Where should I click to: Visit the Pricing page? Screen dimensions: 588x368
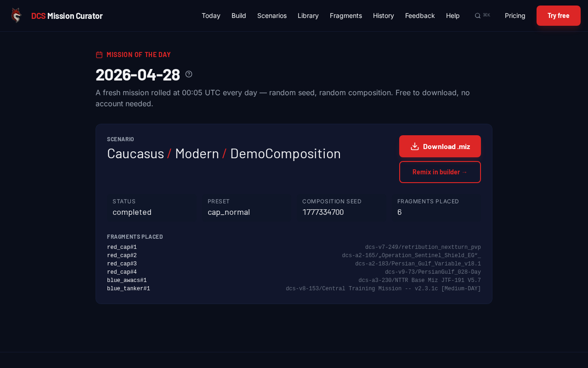tap(515, 16)
